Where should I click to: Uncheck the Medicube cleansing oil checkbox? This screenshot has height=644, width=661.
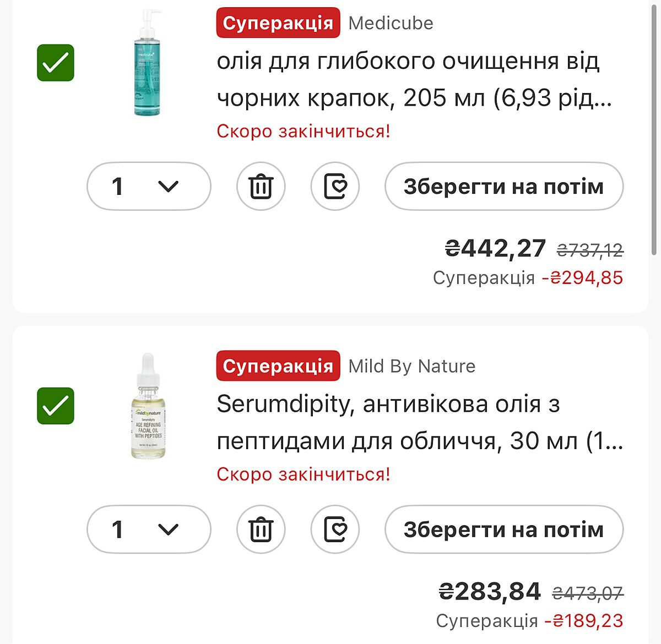56,63
